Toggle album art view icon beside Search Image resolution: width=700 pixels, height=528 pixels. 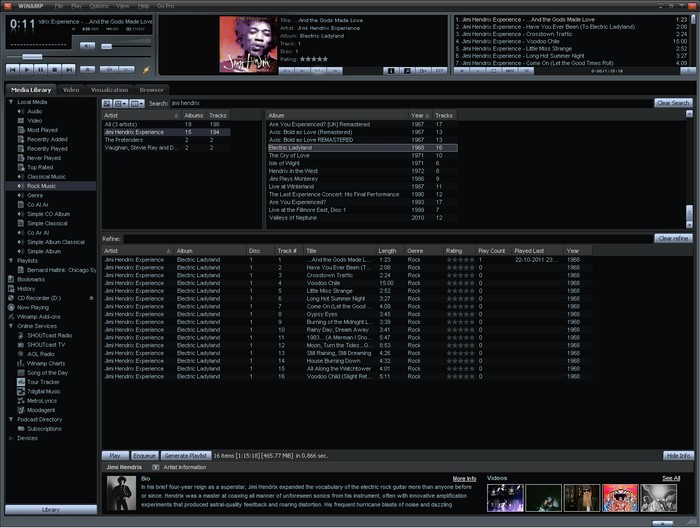pyautogui.click(x=107, y=103)
